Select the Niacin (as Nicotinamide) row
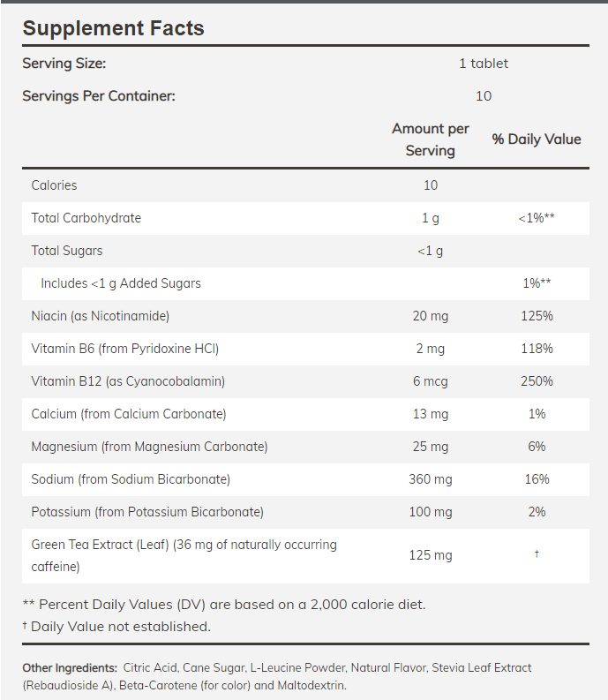The image size is (608, 700). (100, 316)
